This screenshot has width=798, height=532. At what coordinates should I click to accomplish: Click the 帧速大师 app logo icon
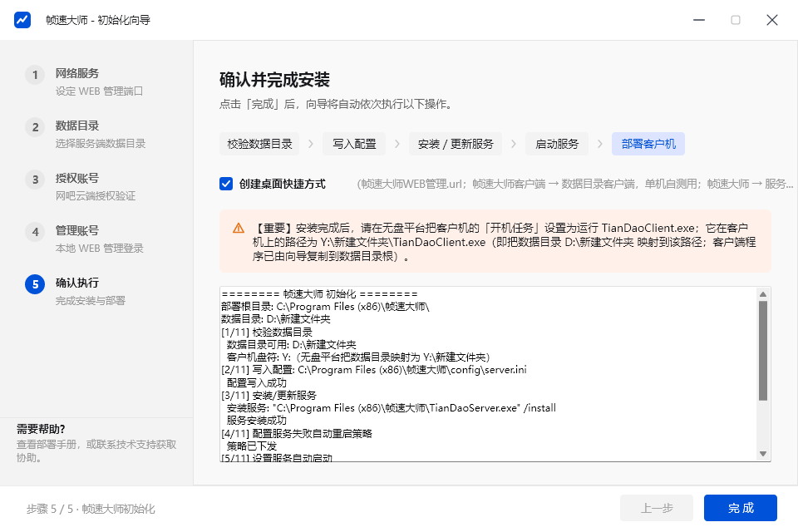22,20
